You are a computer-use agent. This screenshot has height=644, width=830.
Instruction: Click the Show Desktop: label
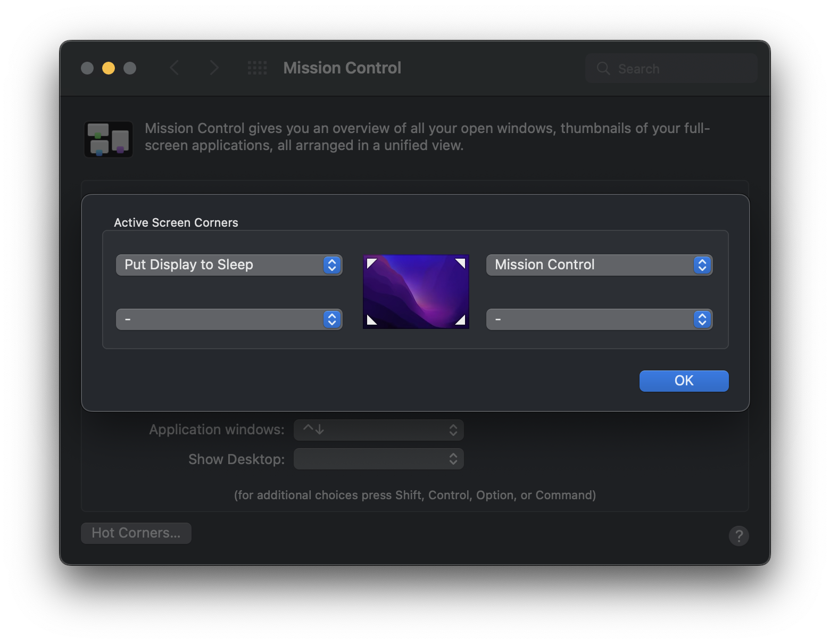[x=236, y=459]
